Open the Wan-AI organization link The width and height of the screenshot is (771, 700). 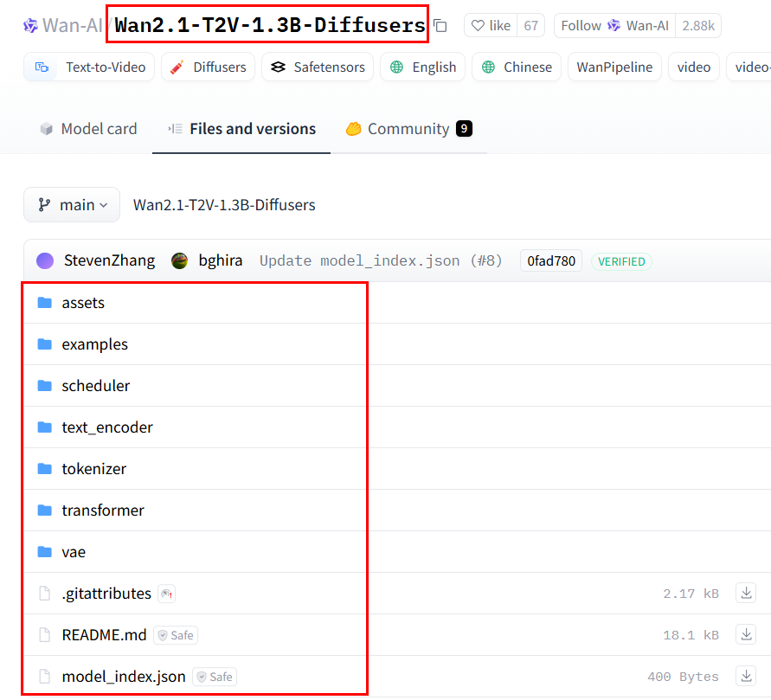[73, 26]
